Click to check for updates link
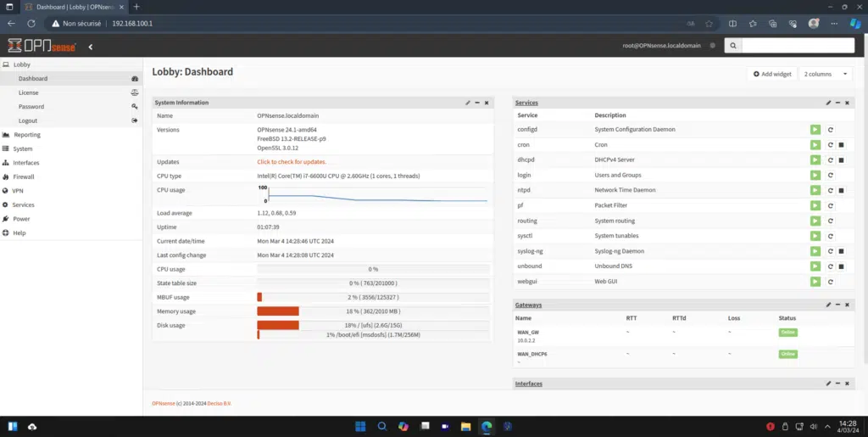Image resolution: width=868 pixels, height=437 pixels. click(x=292, y=162)
